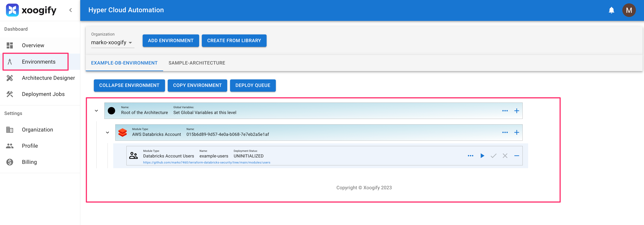Open the user avatar M menu
The image size is (644, 225).
point(629,10)
